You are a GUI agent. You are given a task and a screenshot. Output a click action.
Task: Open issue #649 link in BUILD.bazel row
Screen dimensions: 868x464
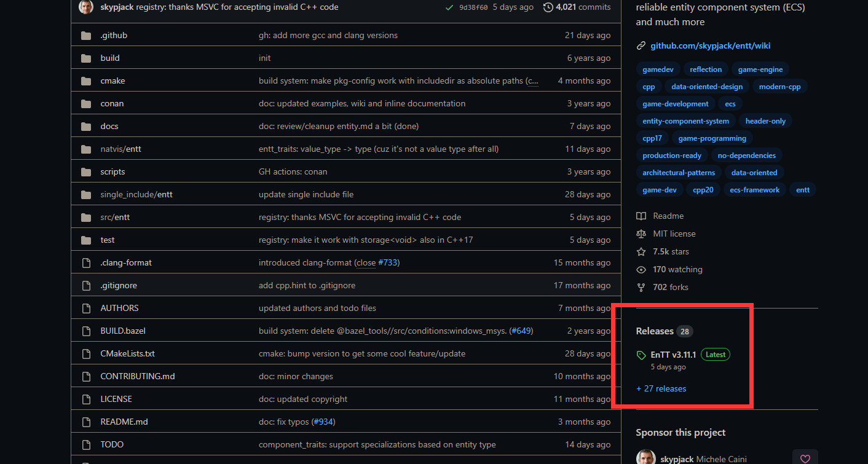click(520, 331)
